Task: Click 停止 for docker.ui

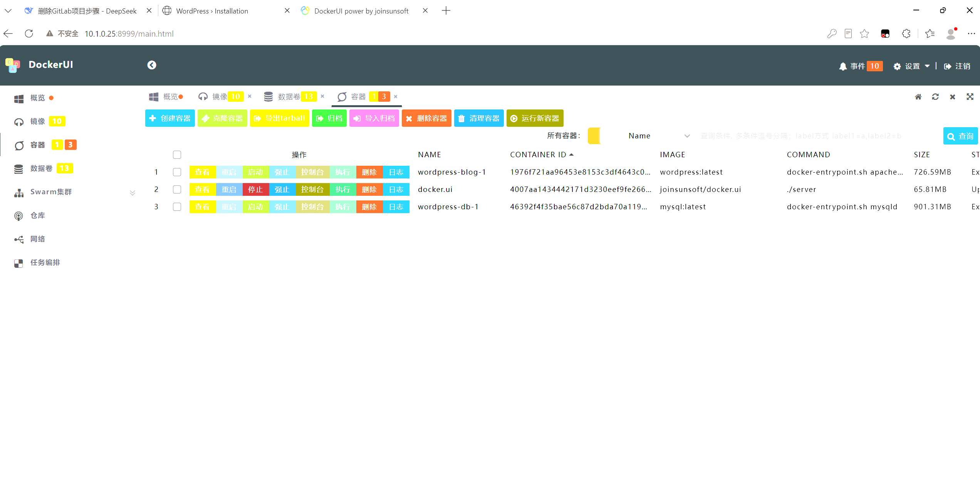Action: (255, 190)
